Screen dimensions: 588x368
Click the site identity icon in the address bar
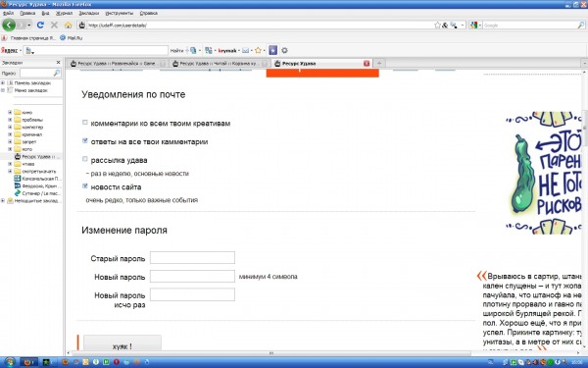(x=82, y=26)
